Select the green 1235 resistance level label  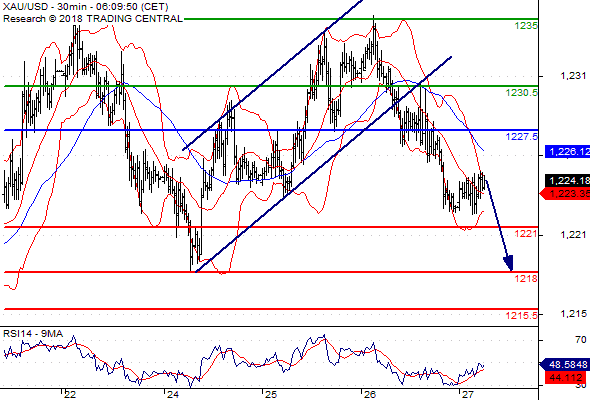pos(526,26)
